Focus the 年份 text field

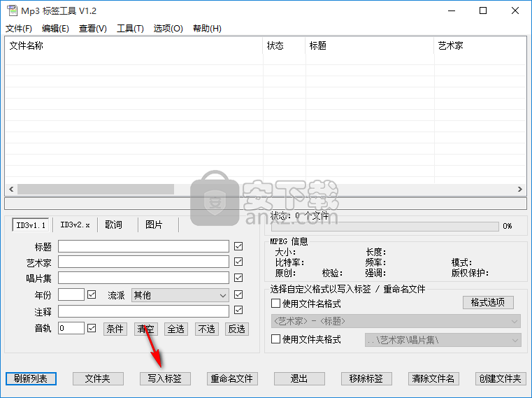pos(71,294)
